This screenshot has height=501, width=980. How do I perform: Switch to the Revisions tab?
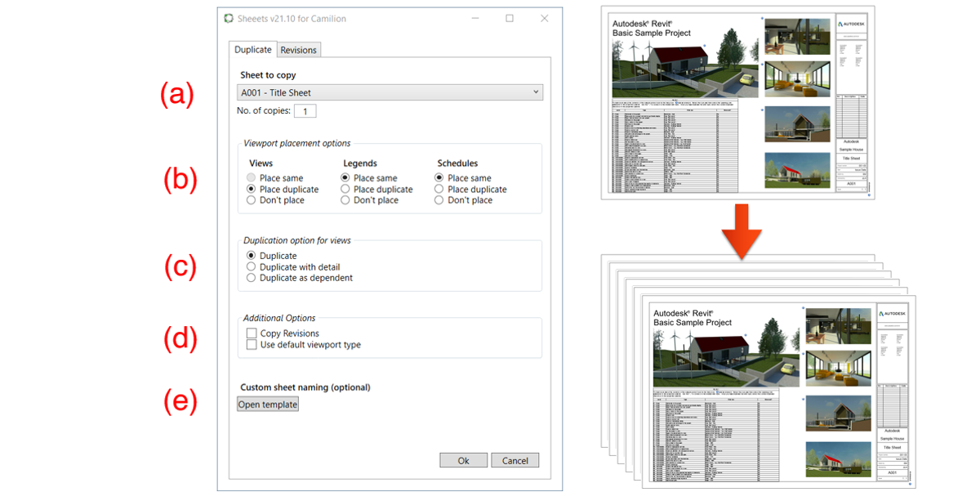coord(299,50)
